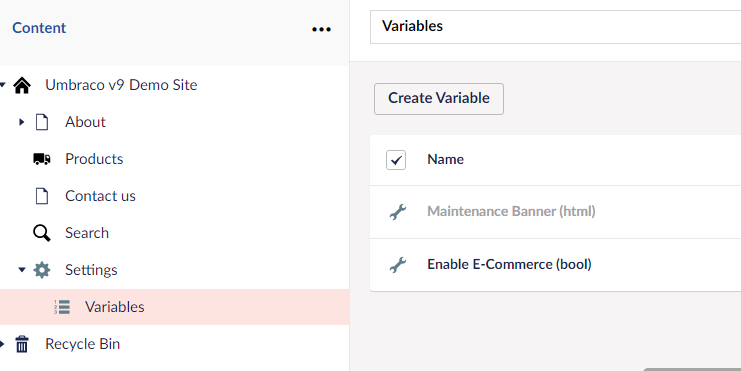Image resolution: width=741 pixels, height=371 pixels.
Task: Click the Variables name input field
Action: pos(555,27)
